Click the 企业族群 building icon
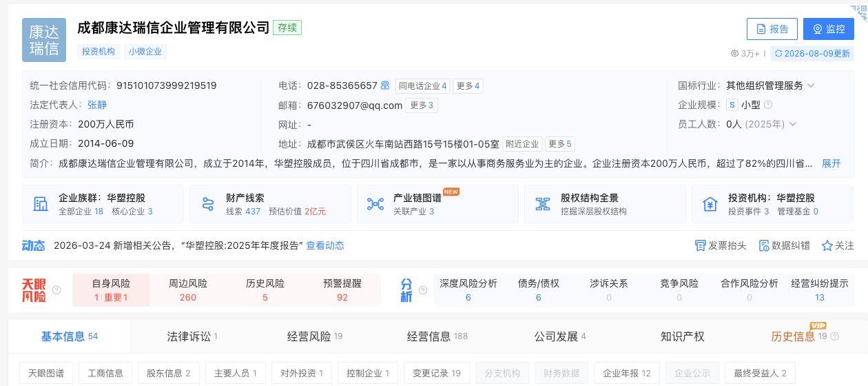The image size is (868, 386). click(41, 203)
